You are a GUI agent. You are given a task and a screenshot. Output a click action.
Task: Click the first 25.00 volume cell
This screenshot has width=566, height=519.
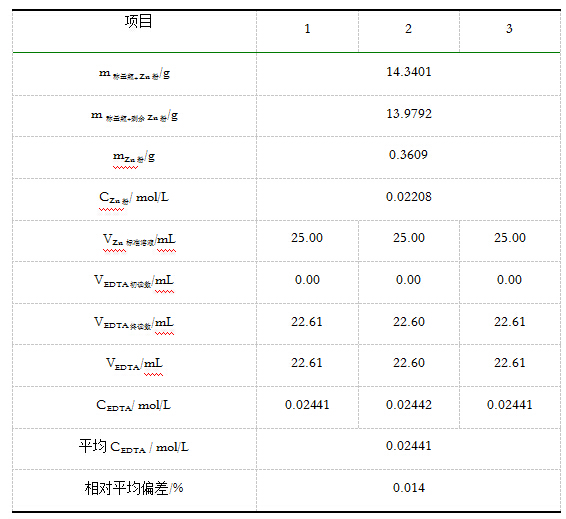pos(307,241)
